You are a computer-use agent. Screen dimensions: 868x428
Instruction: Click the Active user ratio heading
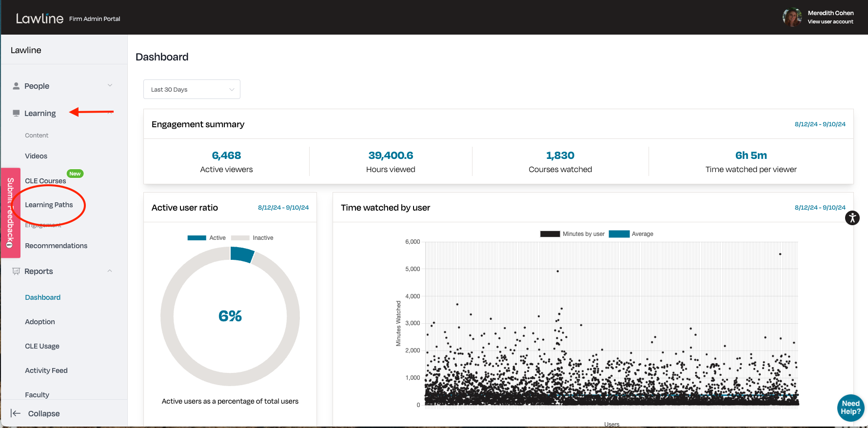(x=185, y=208)
